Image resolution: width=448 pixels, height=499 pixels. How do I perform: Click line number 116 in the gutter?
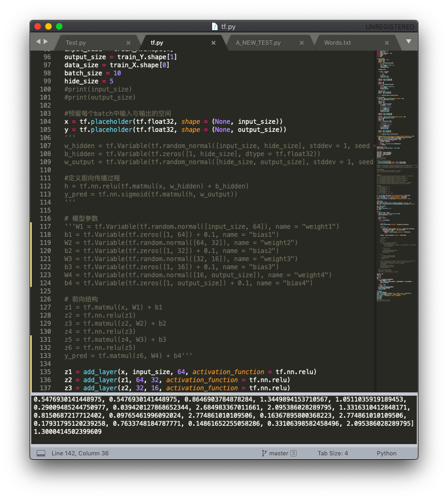(46, 219)
